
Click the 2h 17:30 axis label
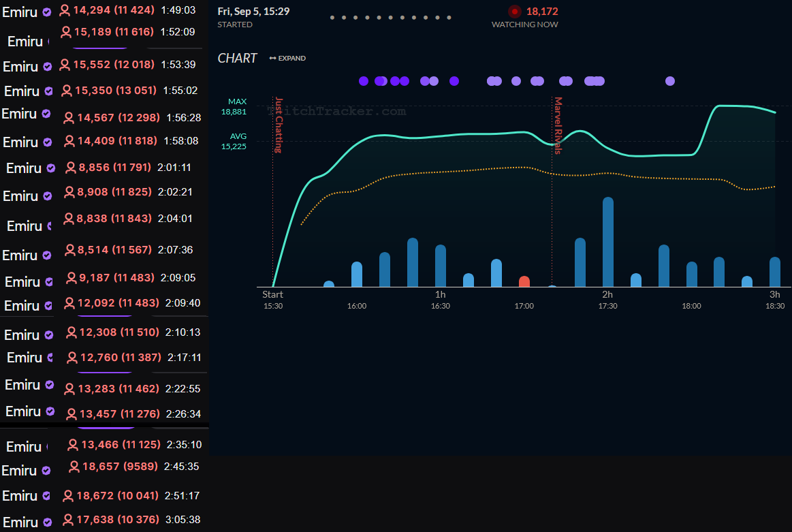pyautogui.click(x=607, y=300)
